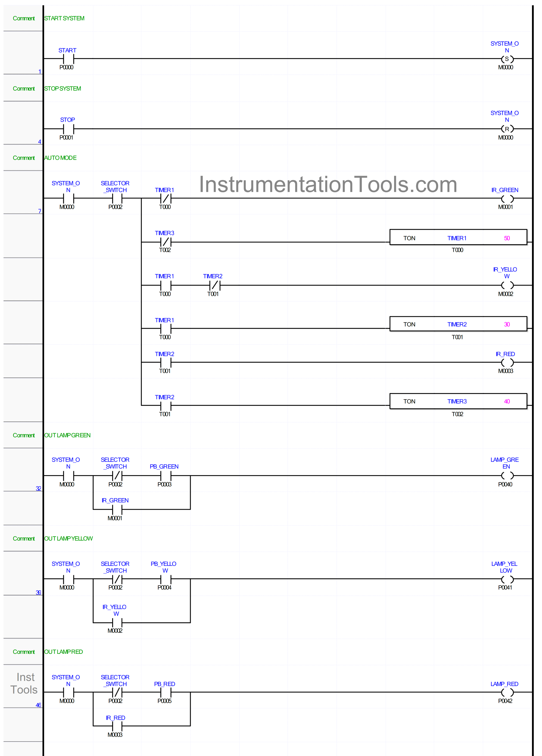Click address T001 under TON TIMER2 block
Image resolution: width=542 pixels, height=756 pixels.
457,337
